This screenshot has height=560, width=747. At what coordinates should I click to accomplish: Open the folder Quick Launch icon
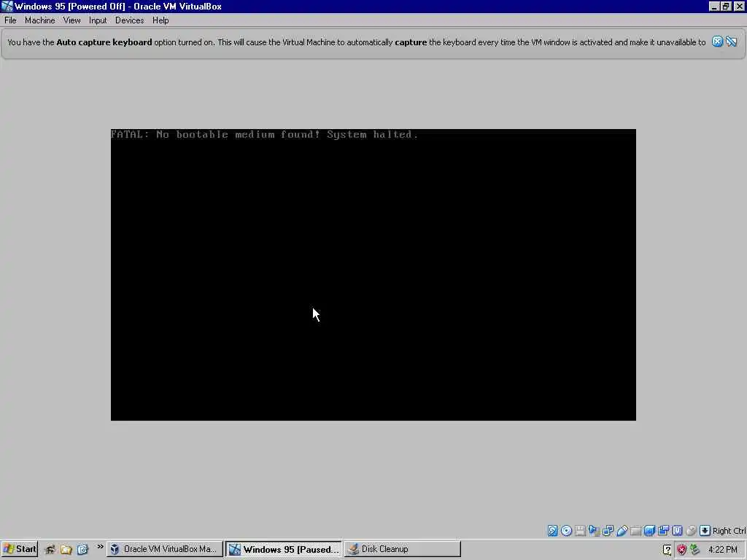pyautogui.click(x=66, y=549)
